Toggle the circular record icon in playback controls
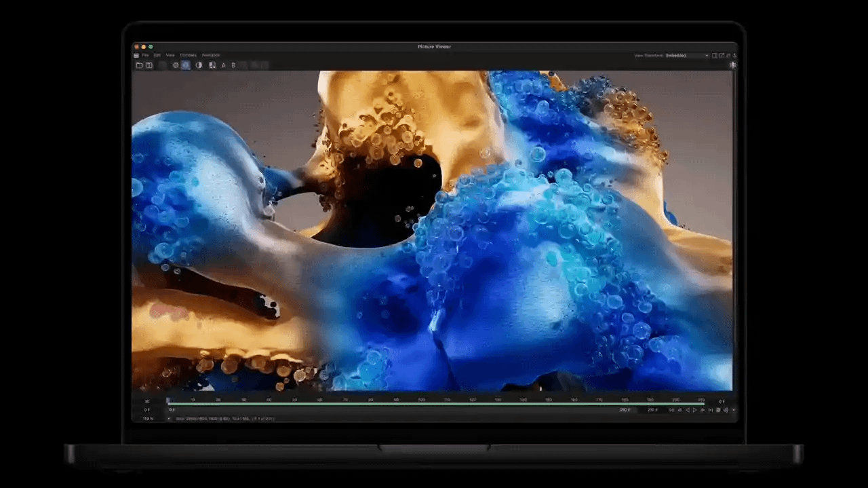Screen dimensions: 868x488 (718, 410)
